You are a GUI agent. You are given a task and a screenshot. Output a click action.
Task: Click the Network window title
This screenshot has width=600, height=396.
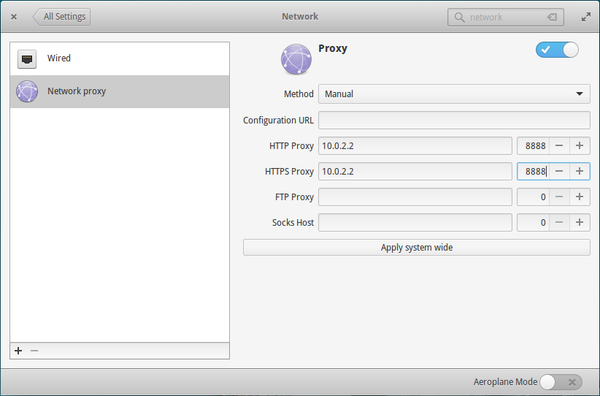coord(300,17)
